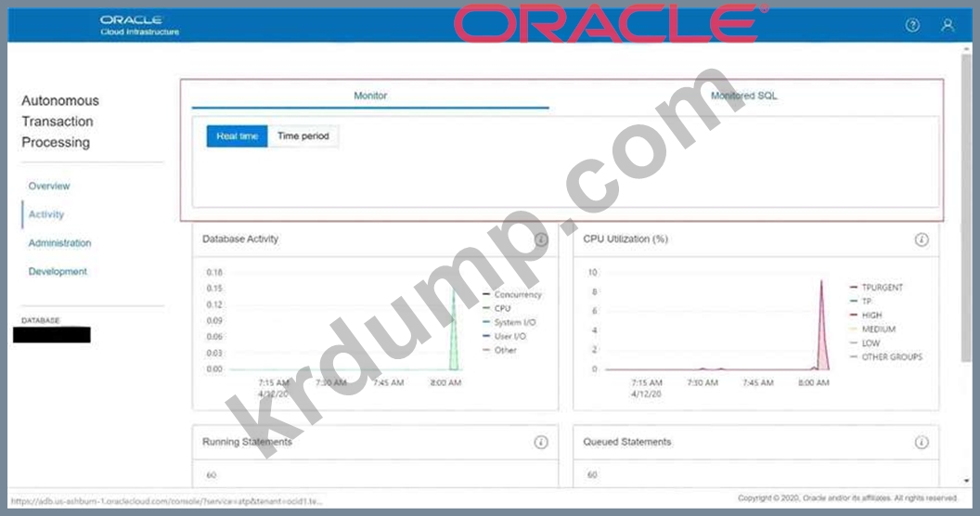Click the copyright notice text
This screenshot has height=516, width=980.
coord(847,497)
